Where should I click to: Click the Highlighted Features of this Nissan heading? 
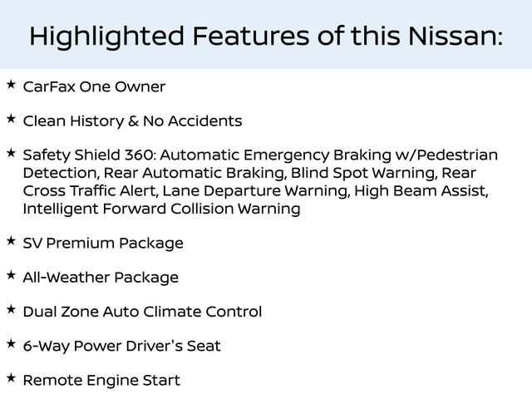pos(266,36)
